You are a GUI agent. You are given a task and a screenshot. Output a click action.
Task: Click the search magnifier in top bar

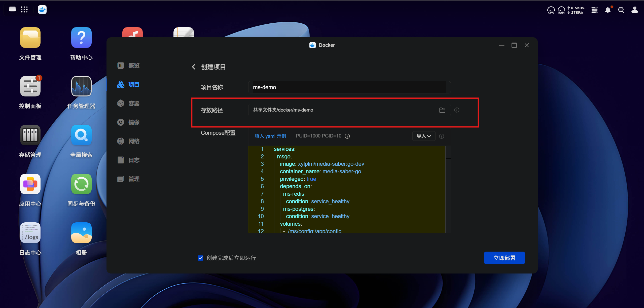[x=621, y=10]
